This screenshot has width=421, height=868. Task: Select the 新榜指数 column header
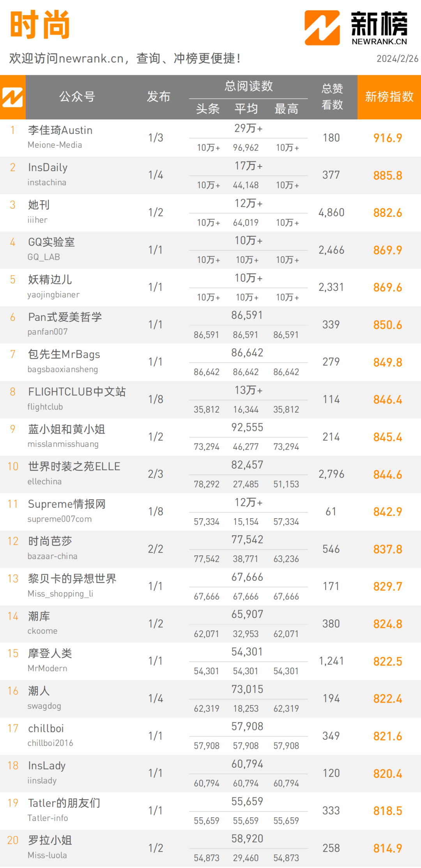pos(389,97)
